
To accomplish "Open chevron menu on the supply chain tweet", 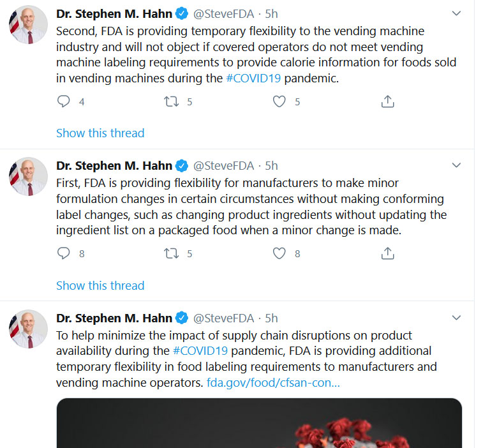I will (456, 318).
